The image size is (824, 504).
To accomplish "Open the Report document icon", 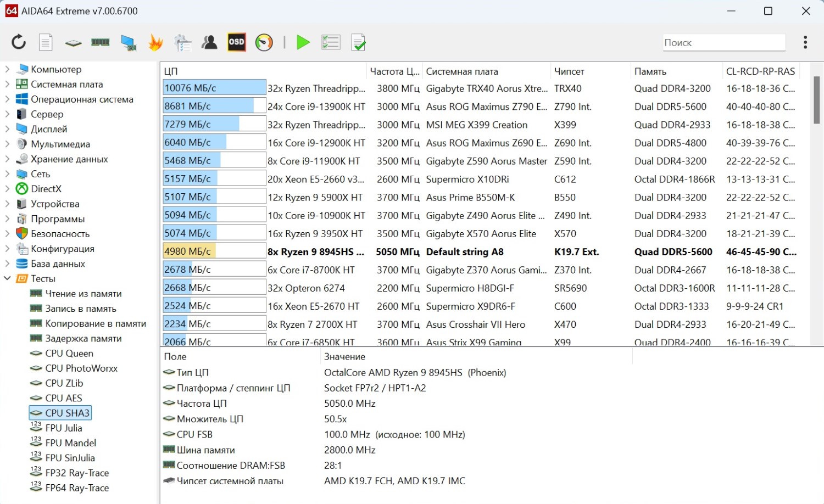I will click(x=46, y=42).
